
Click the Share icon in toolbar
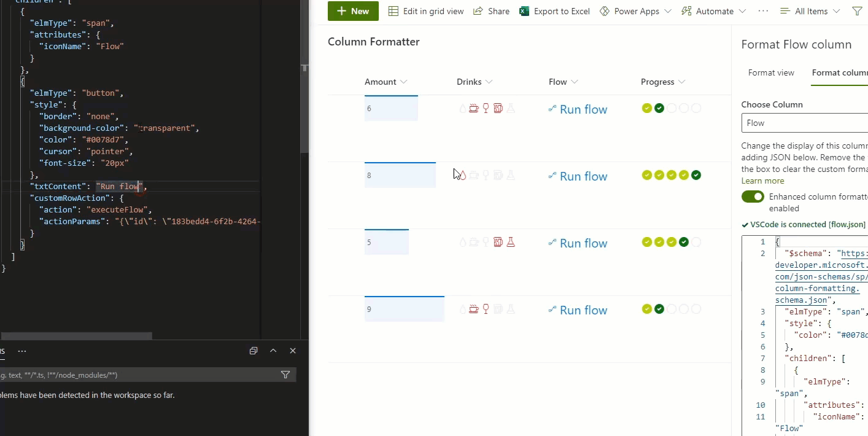478,11
